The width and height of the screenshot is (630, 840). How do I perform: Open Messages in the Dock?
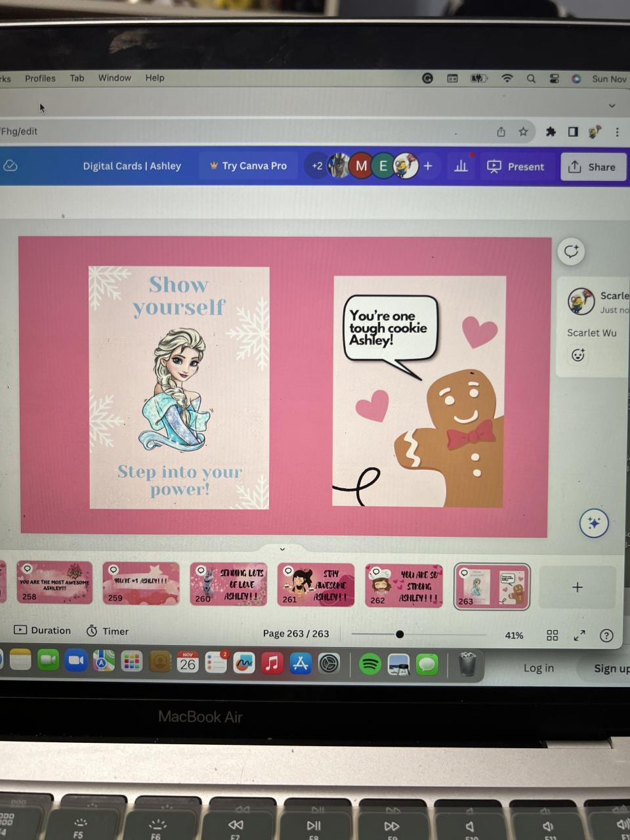pyautogui.click(x=427, y=665)
